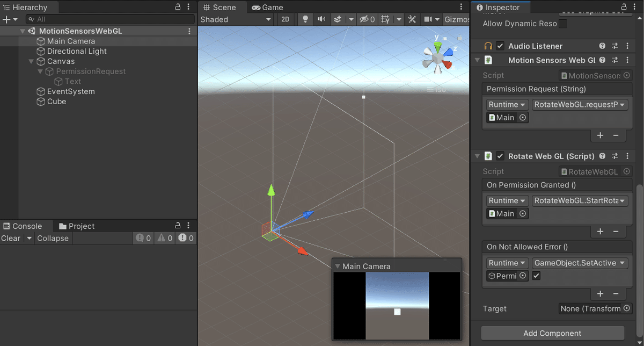Open the Runtime dropdown under On Permission Granted

[507, 200]
